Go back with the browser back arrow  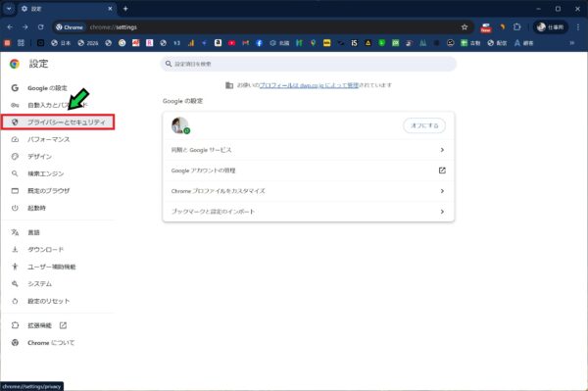[10, 27]
